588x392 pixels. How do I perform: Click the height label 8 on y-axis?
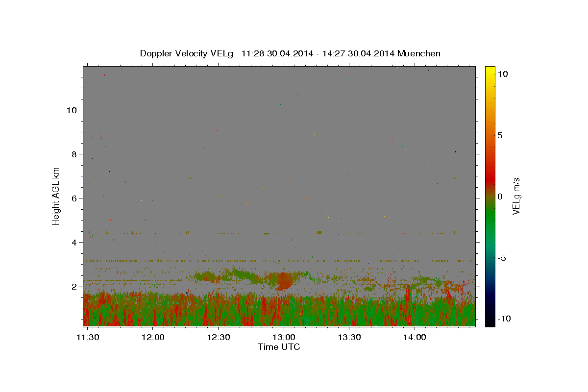[74, 154]
